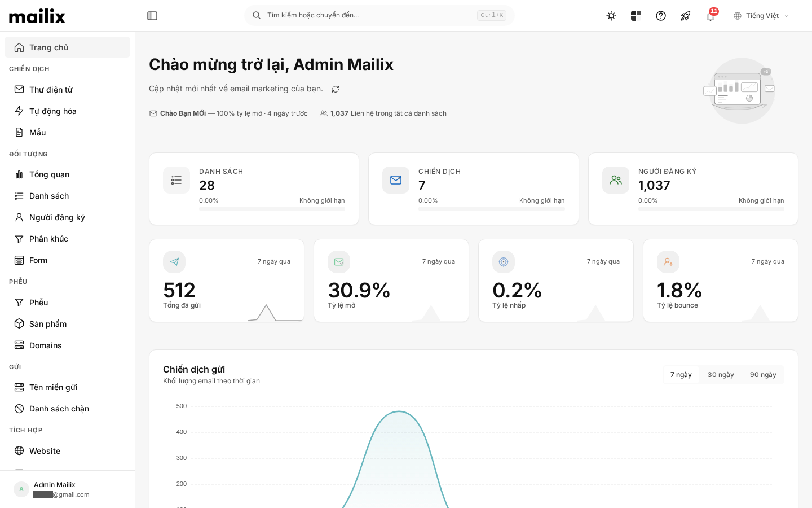Image resolution: width=812 pixels, height=508 pixels.
Task: Open Phễu funnel page in the sidebar
Action: (x=67, y=303)
